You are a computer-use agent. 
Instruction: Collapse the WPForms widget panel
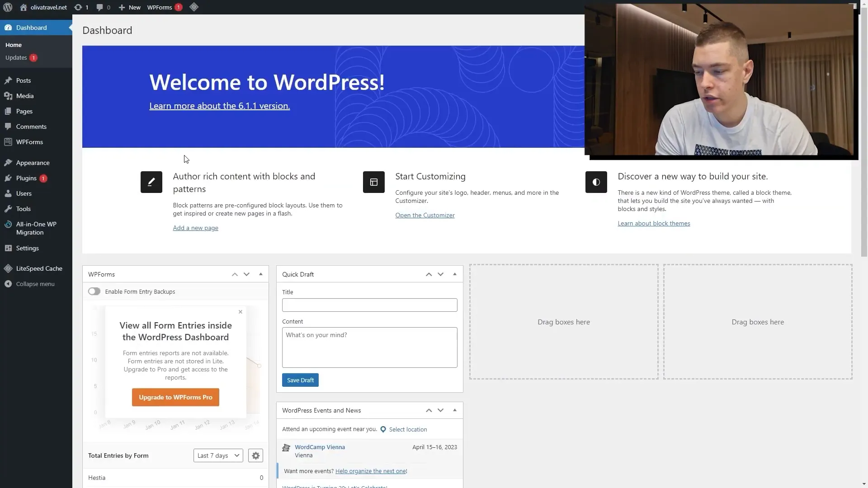pos(261,274)
